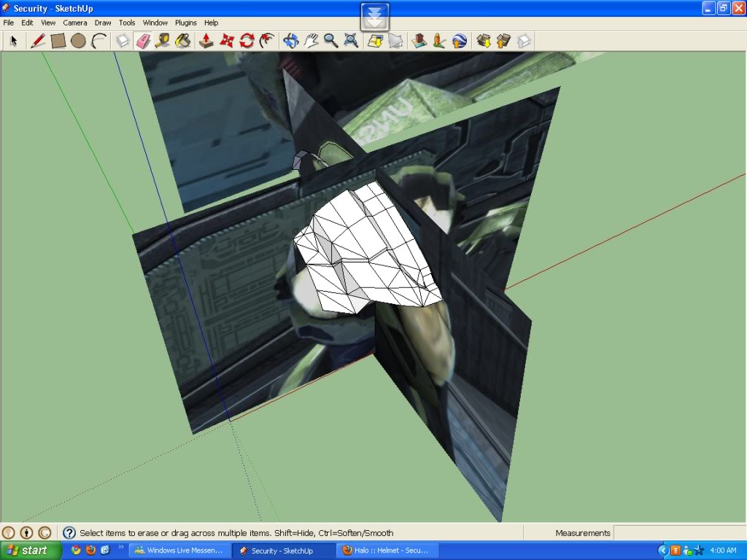Switch to Windows Live Messenger taskbar button
This screenshot has height=560, width=747.
click(x=180, y=551)
